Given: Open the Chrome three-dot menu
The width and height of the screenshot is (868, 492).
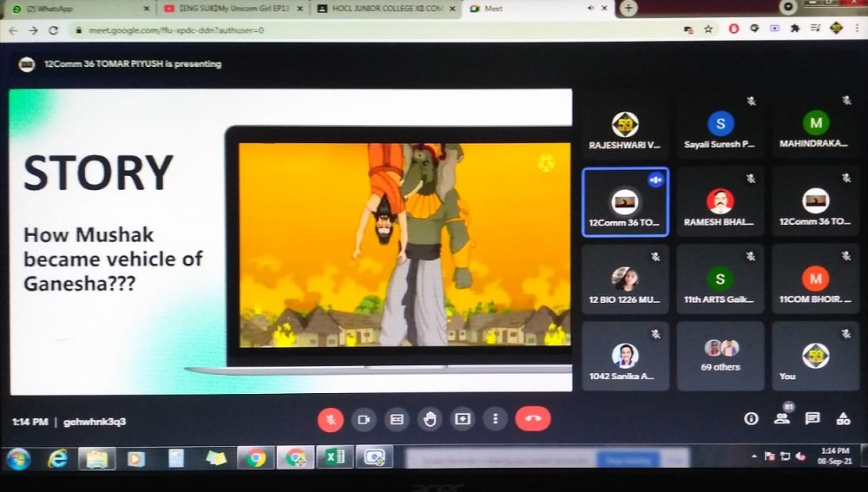Looking at the screenshot, I should pos(857,28).
